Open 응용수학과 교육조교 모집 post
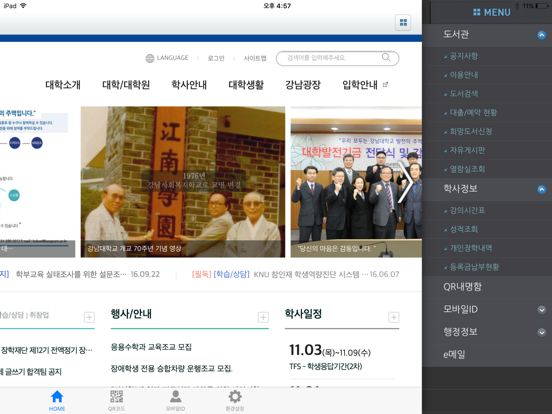The width and height of the screenshot is (552, 414). [x=151, y=347]
